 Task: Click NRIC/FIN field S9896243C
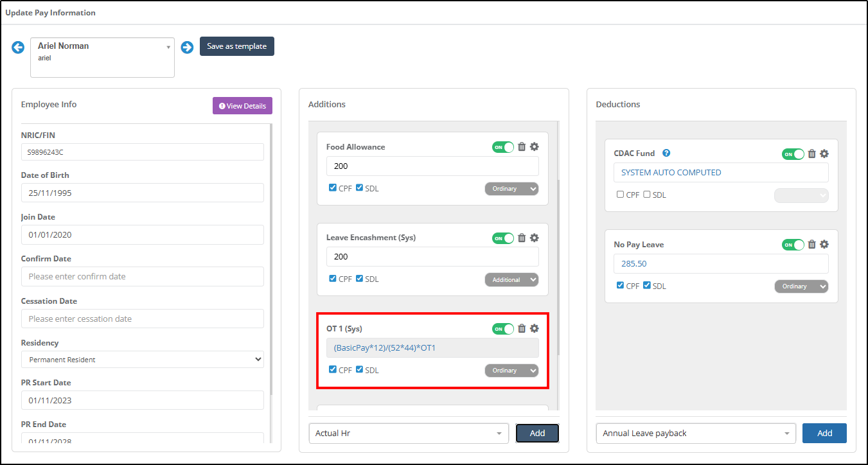143,152
